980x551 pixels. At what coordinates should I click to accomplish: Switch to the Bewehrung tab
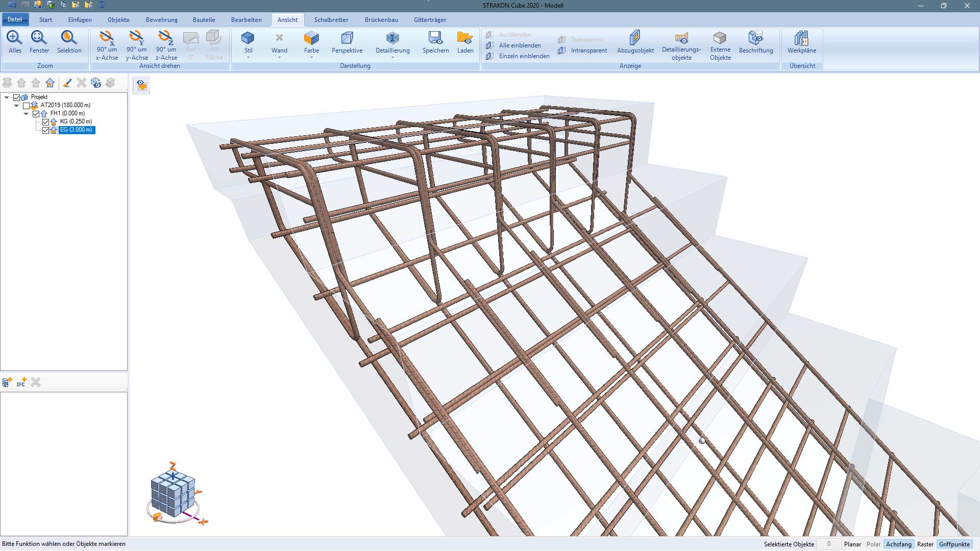(162, 20)
